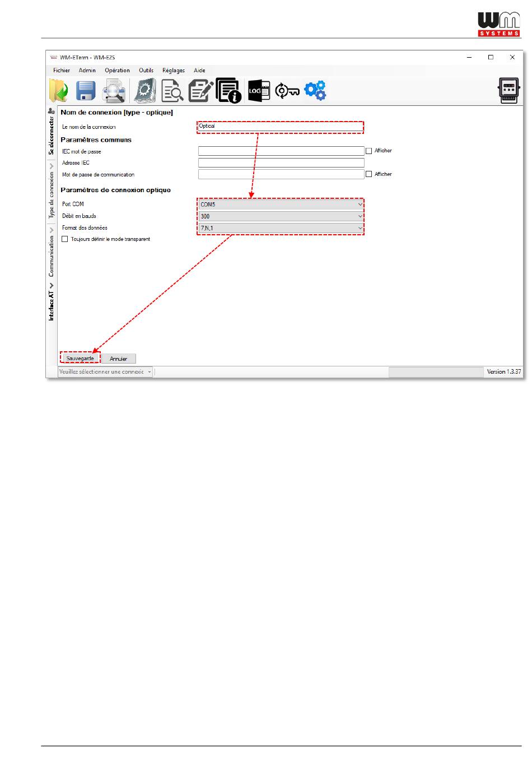The height and width of the screenshot is (772, 532).
Task: Click the floppy disk save icon
Action: click(86, 90)
